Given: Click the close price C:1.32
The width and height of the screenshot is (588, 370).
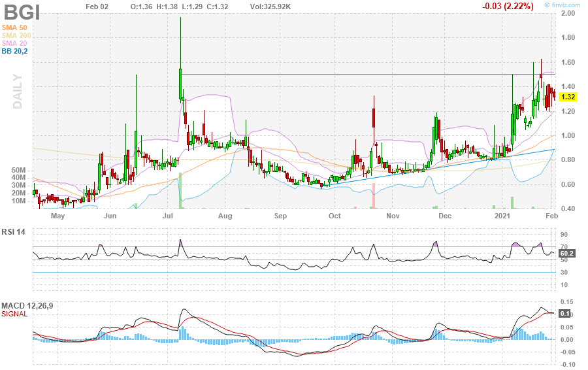Looking at the screenshot, I should [x=218, y=7].
